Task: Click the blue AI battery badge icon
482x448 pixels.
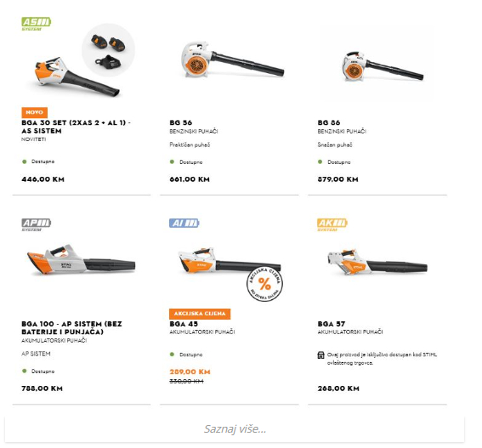Action: click(x=184, y=223)
